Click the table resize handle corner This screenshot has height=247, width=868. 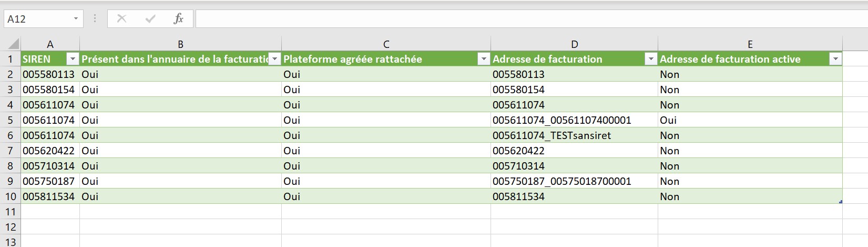tap(841, 202)
